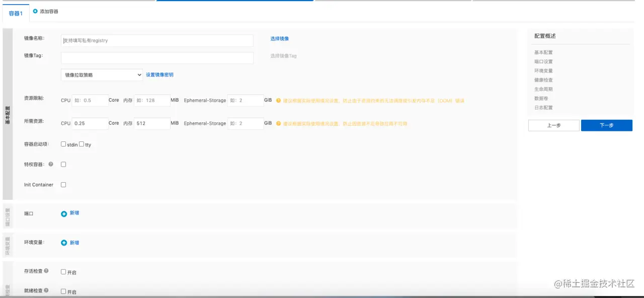Click the plus icon in the 端口 row
644x298 pixels.
pyautogui.click(x=64, y=214)
